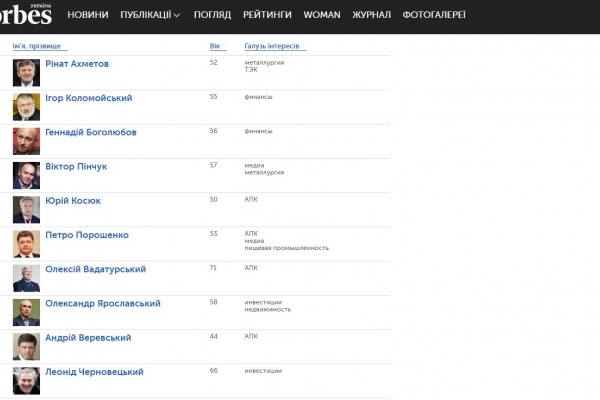600x400 pixels.
Task: Click Андрій Веревський's photo thumbnail
Action: pos(26,346)
